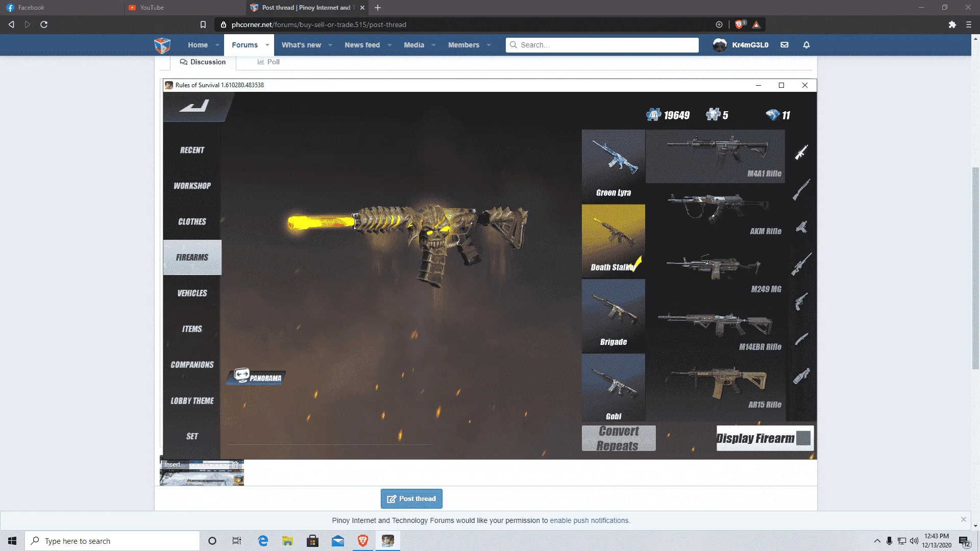
Task: Click the blue puzzle currency icon beside 19649
Action: [x=653, y=115]
